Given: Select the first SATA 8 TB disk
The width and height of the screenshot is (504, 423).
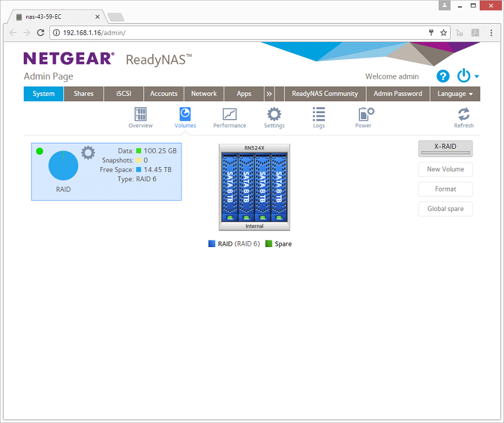Looking at the screenshot, I should [230, 187].
